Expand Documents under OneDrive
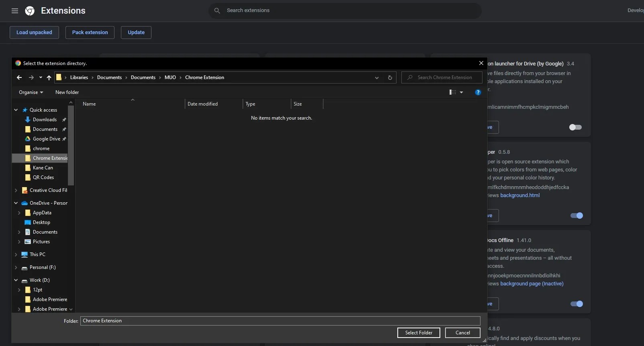 (19, 232)
